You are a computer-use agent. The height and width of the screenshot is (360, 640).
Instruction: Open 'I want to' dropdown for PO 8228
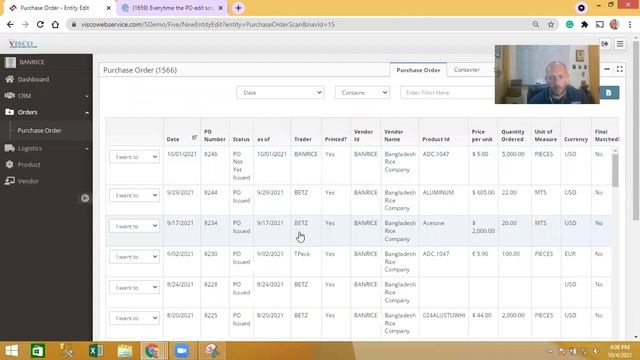click(x=134, y=287)
